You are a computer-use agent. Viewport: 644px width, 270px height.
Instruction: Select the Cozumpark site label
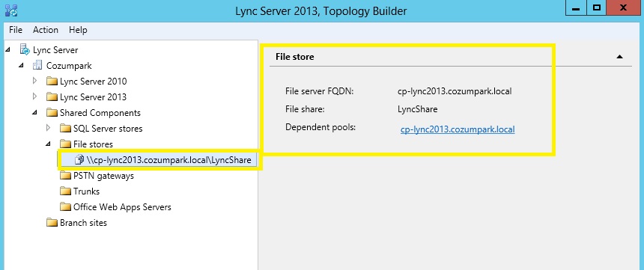69,66
